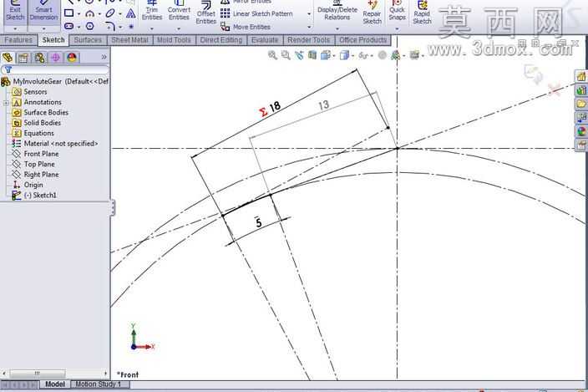The width and height of the screenshot is (588, 392).
Task: Switch to the Sheet Metal tab
Action: [129, 40]
